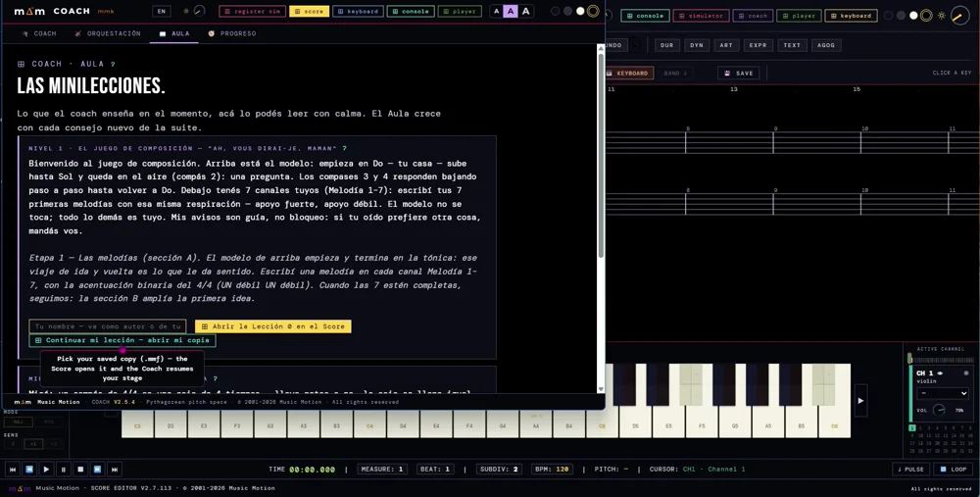980x497 pixels.
Task: Open the yellow score button in Coach header
Action: point(309,11)
